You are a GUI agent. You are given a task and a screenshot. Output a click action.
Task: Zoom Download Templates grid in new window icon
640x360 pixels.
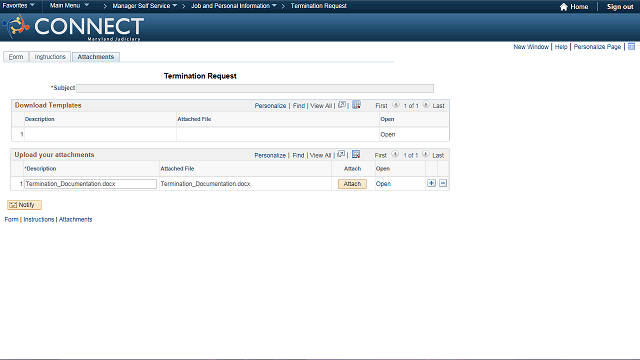342,105
